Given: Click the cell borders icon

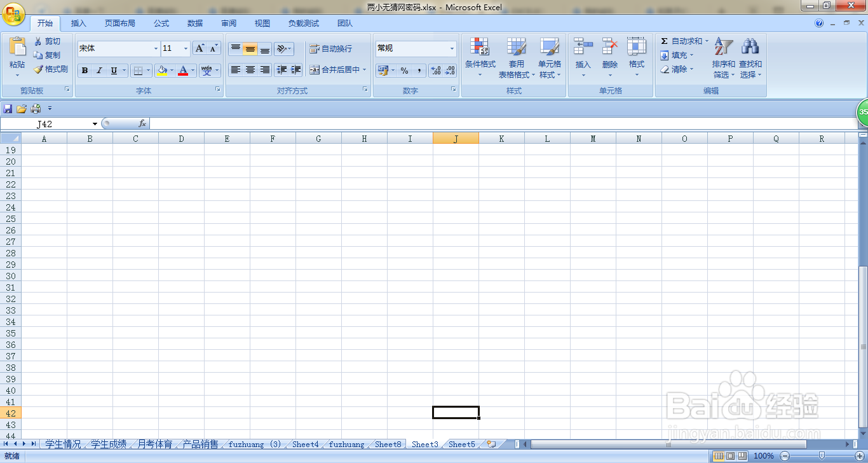Looking at the screenshot, I should [138, 71].
